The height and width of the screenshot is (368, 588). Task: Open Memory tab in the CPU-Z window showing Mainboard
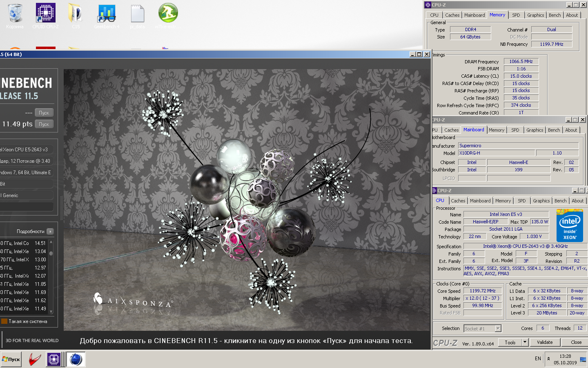point(497,130)
